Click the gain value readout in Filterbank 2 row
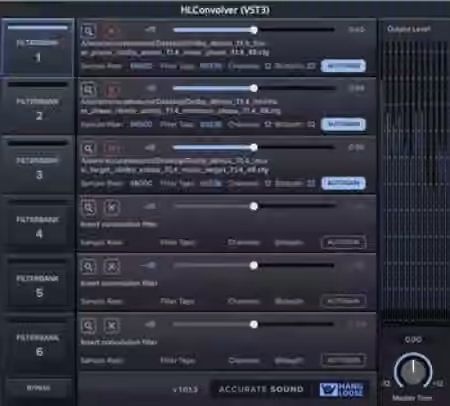This screenshot has height=406, width=450. [356, 88]
